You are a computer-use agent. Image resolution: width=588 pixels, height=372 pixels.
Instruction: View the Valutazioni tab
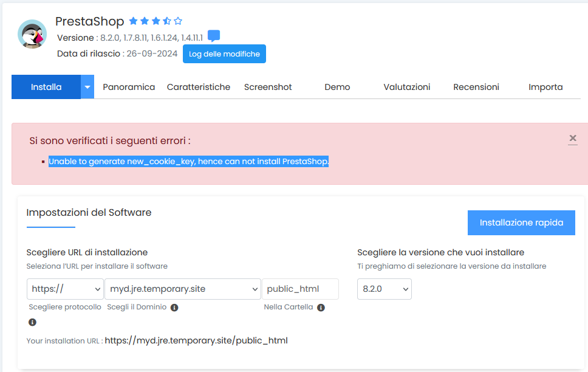406,87
